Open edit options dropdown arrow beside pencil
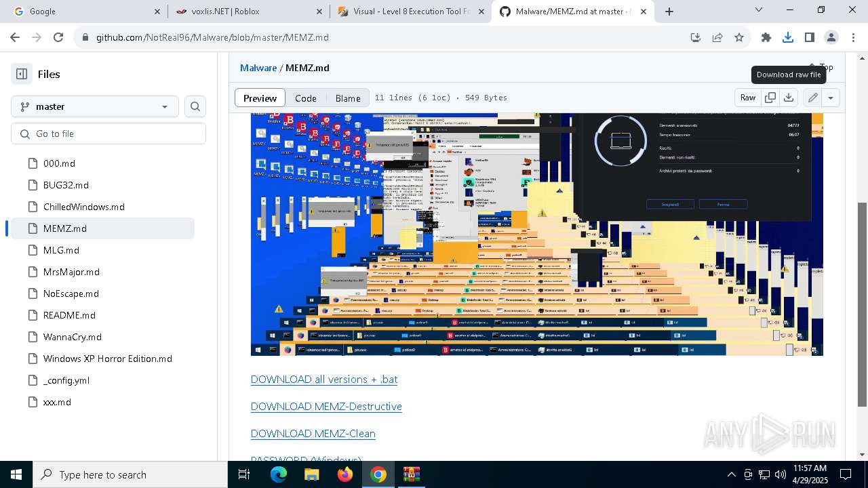Image resolution: width=868 pixels, height=488 pixels. point(831,98)
